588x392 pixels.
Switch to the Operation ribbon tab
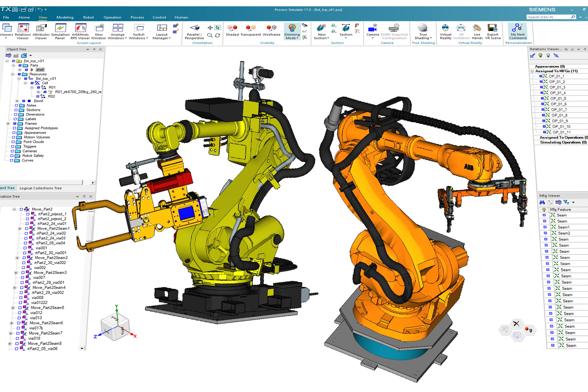click(112, 17)
